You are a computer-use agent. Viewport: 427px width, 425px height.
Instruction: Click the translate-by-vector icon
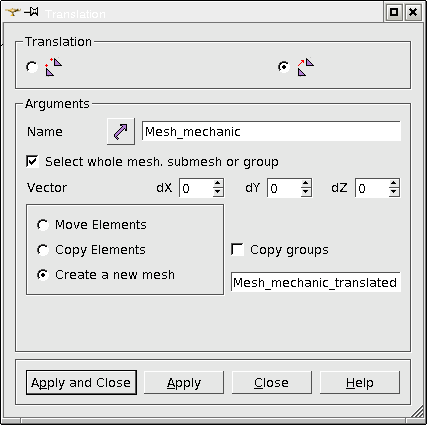[306, 67]
